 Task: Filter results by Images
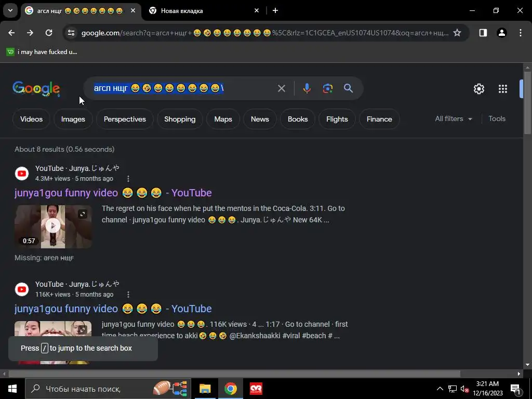click(x=73, y=119)
